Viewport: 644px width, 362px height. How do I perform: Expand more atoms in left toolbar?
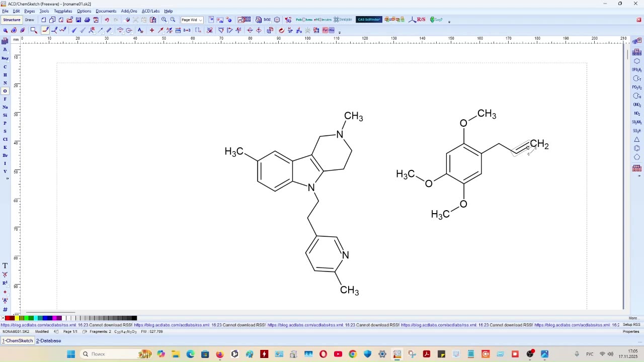tap(7, 178)
